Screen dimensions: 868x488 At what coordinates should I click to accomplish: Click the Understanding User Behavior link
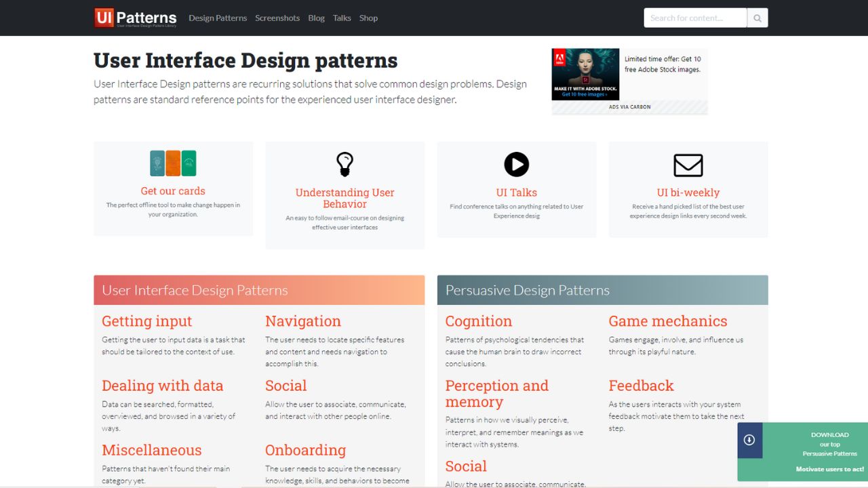(x=345, y=198)
